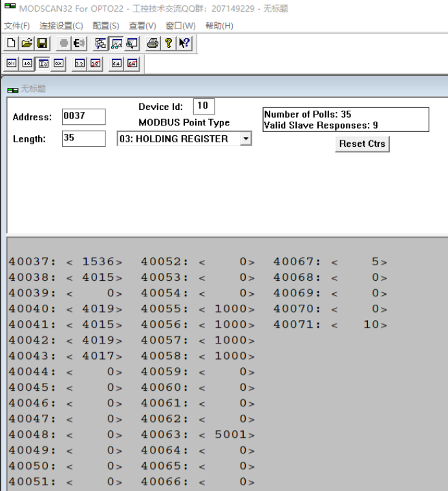Expand the MODBUS Point Type dropdown arrow
Image resolution: width=448 pixels, height=491 pixels.
pos(246,138)
